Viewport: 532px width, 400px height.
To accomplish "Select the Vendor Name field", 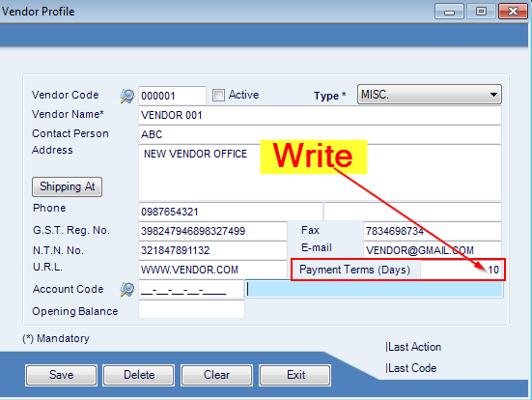I will coord(320,115).
